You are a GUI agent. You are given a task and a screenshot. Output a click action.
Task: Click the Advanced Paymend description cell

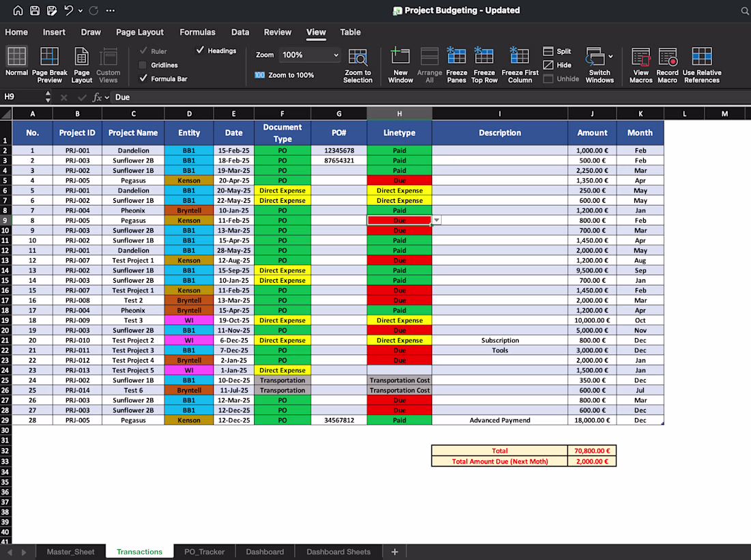click(500, 420)
